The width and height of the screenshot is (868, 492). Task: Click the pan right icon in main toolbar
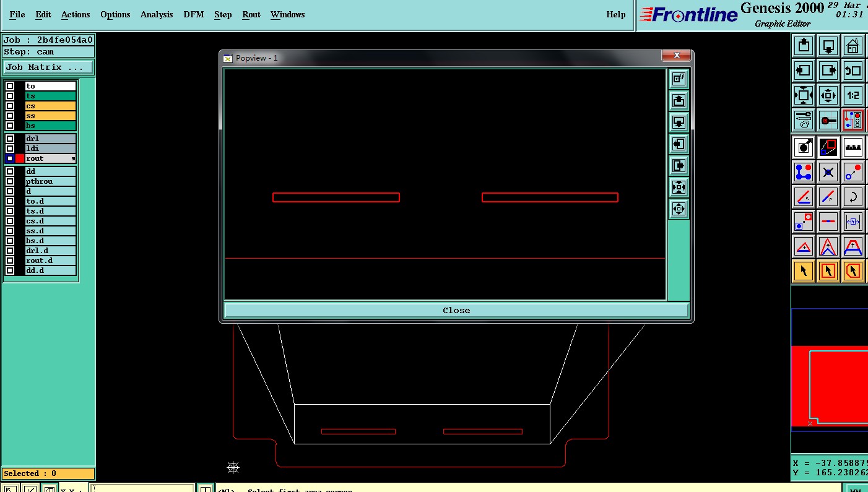click(x=828, y=71)
